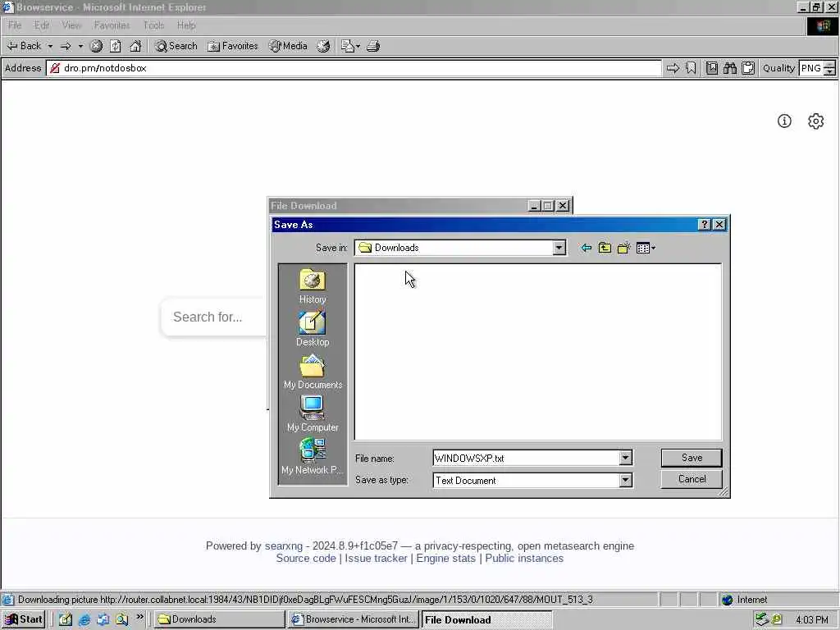Image resolution: width=840 pixels, height=630 pixels.
Task: Expand the Save as type dropdown
Action: click(x=625, y=480)
